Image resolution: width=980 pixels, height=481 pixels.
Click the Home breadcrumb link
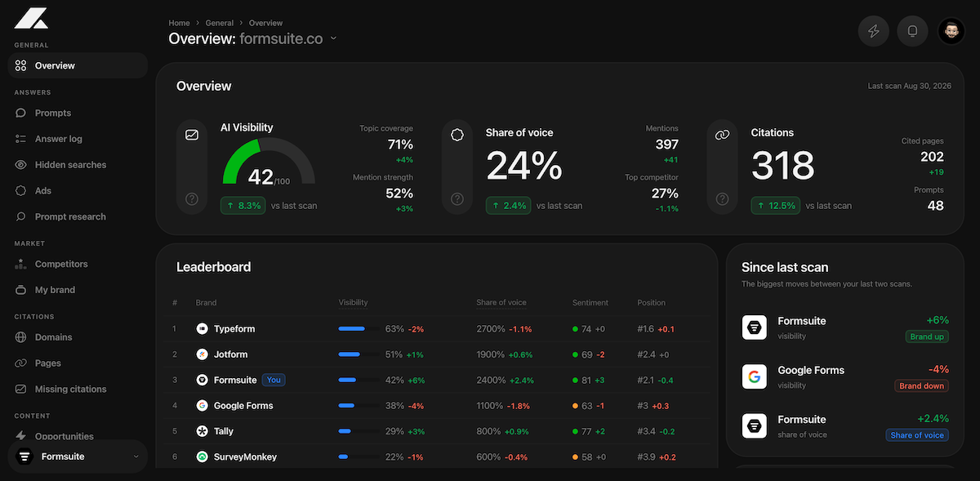tap(179, 23)
